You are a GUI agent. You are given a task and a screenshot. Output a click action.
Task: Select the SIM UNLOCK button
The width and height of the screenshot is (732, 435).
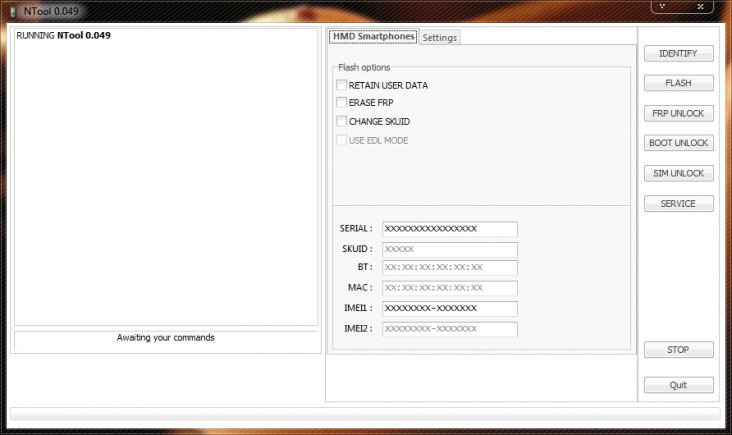(x=678, y=173)
